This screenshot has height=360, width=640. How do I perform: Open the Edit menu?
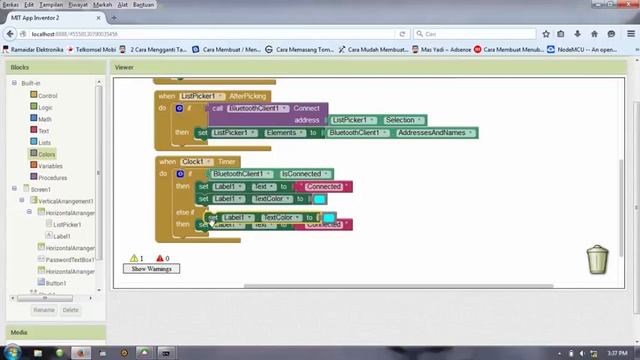click(x=29, y=5)
